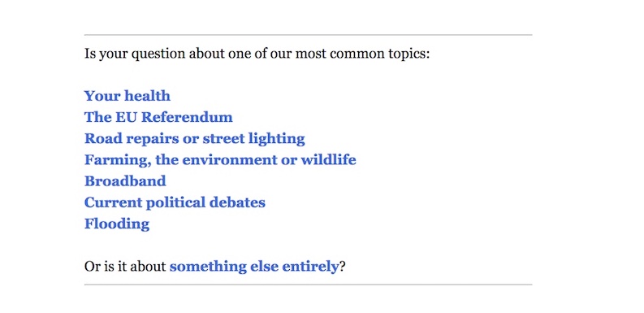Click the bottom horizontal divider line
Image resolution: width=644 pixels, height=313 pixels.
(308, 285)
